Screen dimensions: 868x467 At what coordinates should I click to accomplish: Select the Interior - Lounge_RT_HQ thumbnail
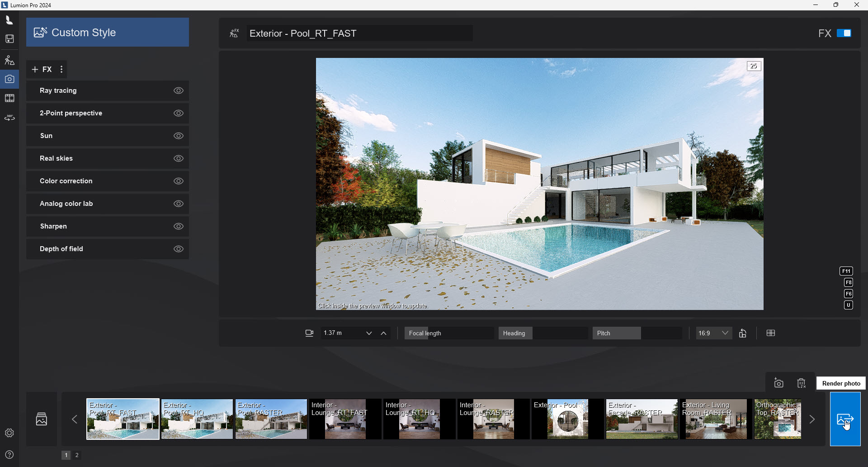pos(419,419)
